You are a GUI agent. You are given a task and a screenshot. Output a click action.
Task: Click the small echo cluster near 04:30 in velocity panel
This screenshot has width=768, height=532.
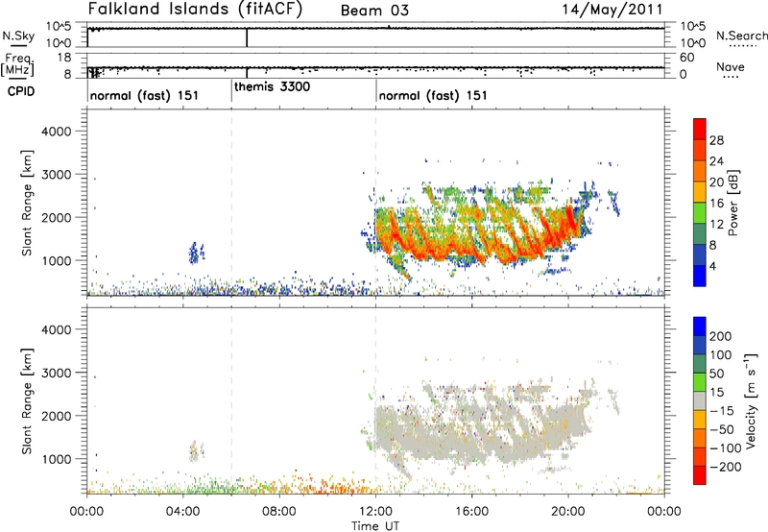[x=196, y=451]
